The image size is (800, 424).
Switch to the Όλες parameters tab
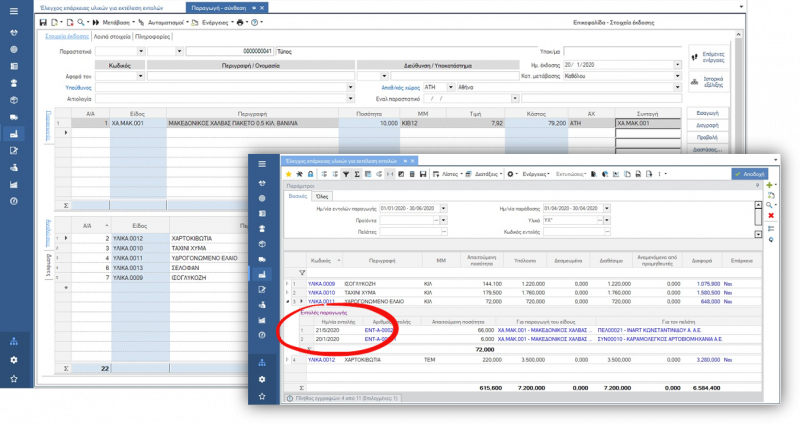point(322,196)
